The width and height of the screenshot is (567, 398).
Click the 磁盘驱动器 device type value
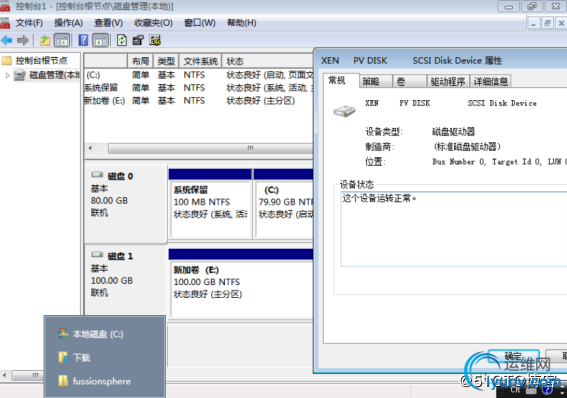coord(453,132)
